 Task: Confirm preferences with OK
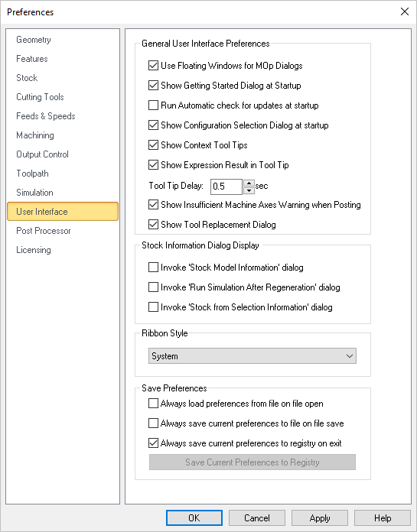pyautogui.click(x=194, y=518)
